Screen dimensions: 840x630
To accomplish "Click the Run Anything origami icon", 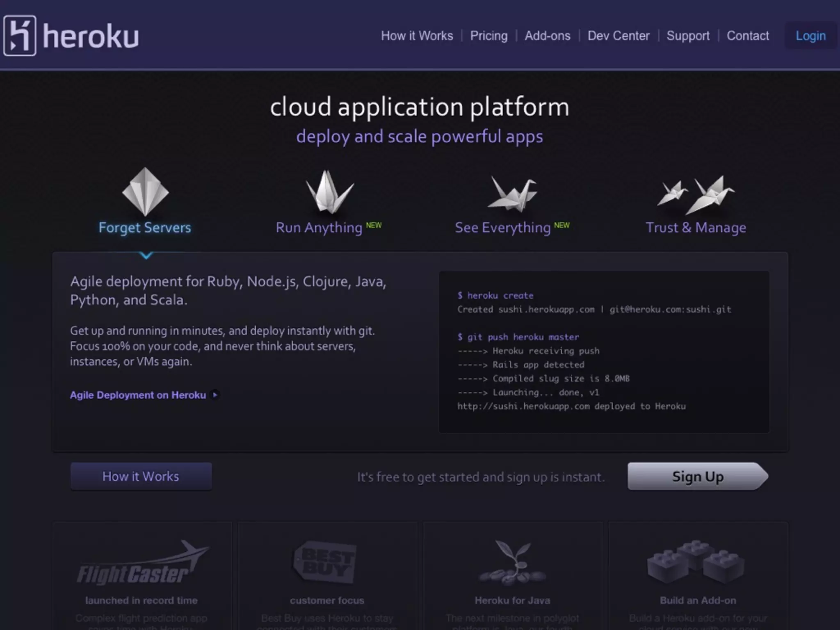I will [x=329, y=192].
